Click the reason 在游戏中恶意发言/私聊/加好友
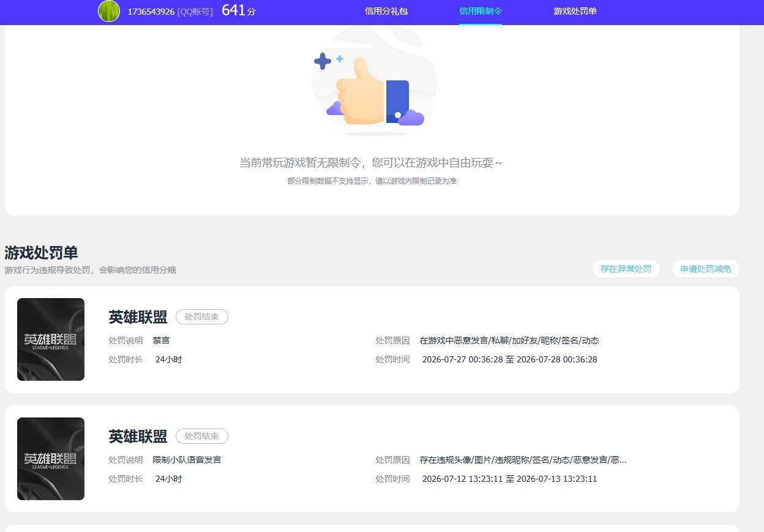Viewport: 764px width, 532px height. coord(509,340)
